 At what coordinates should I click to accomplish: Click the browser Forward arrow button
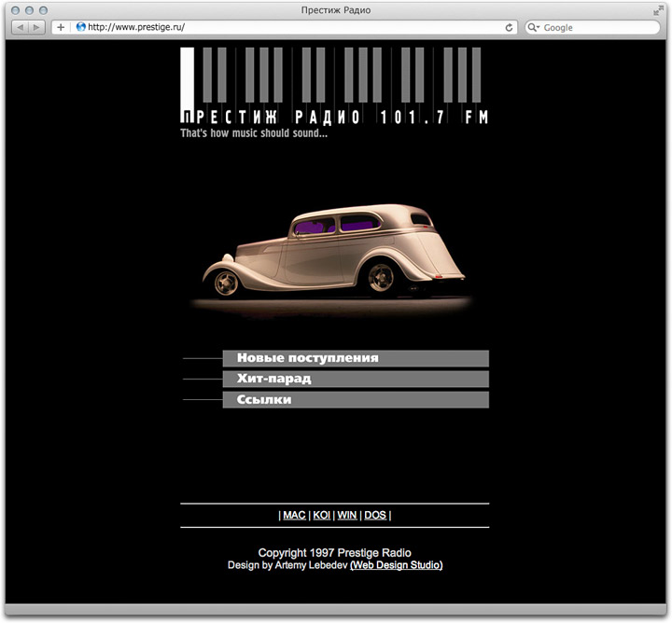pos(36,28)
